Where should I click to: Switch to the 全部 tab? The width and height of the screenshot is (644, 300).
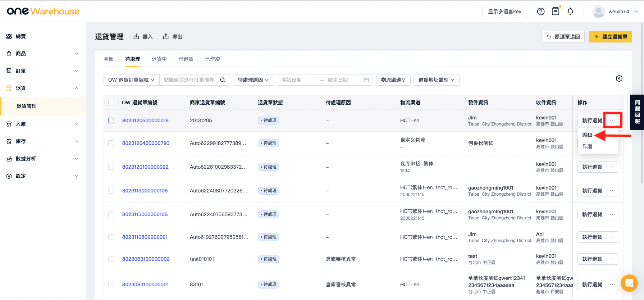pos(109,59)
